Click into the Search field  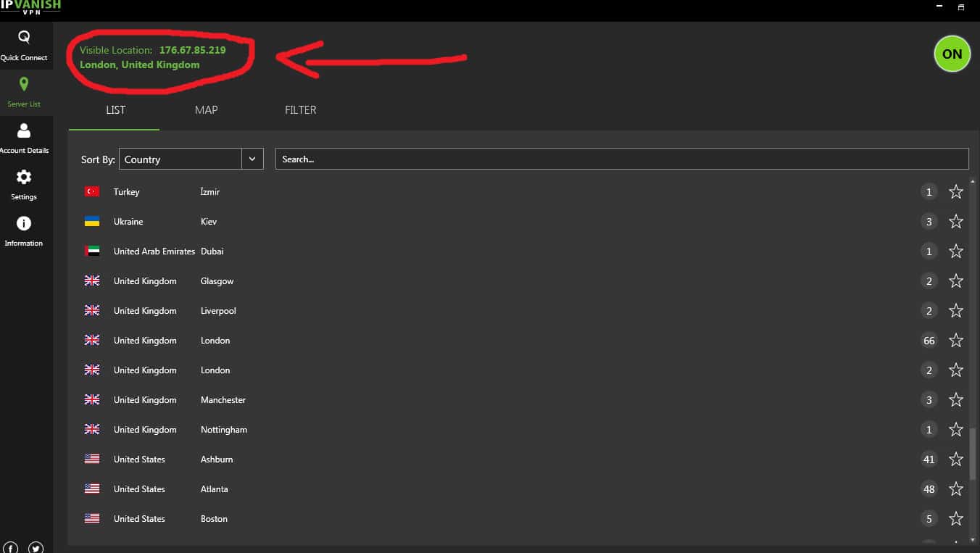pos(622,159)
